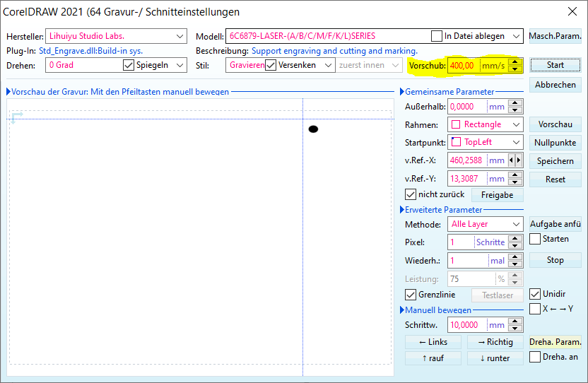
Task: Expand the Rahmen Rectangle dropdown
Action: pyautogui.click(x=517, y=124)
